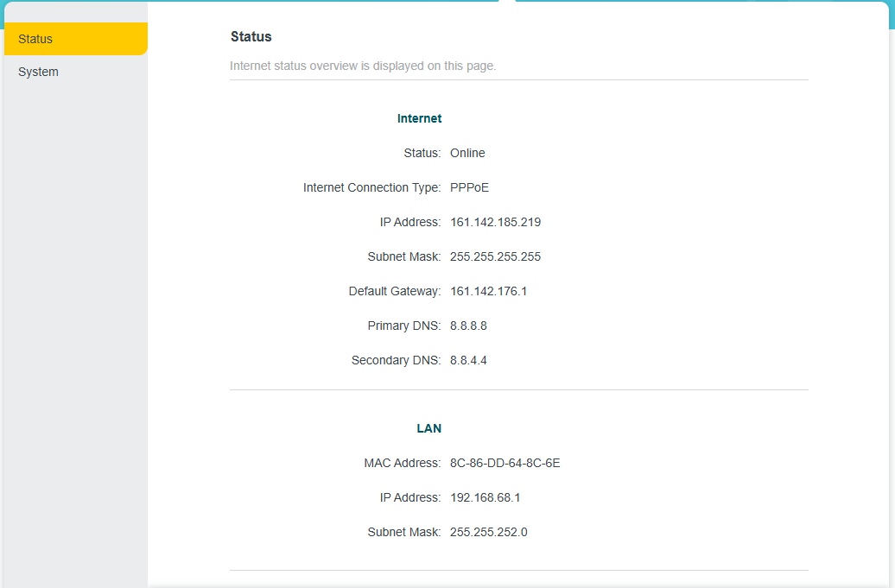Open the Status sidebar tab
Screen dimensions: 895x588
pos(76,39)
